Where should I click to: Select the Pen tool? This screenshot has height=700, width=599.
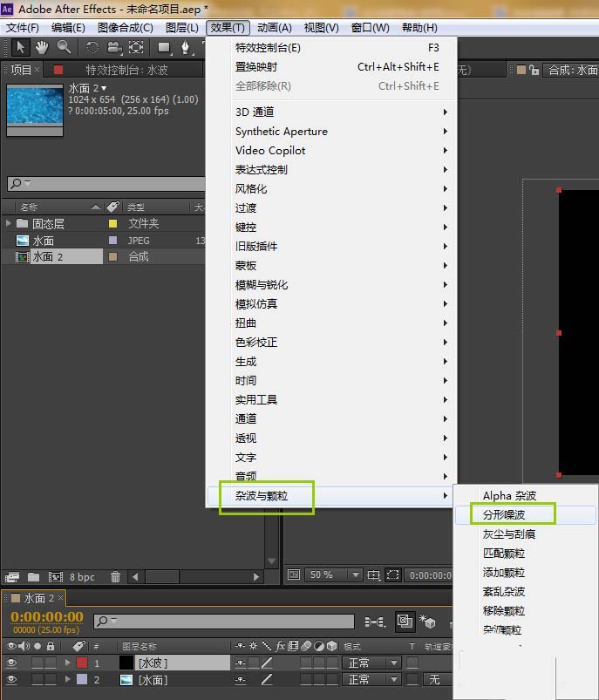tap(186, 47)
